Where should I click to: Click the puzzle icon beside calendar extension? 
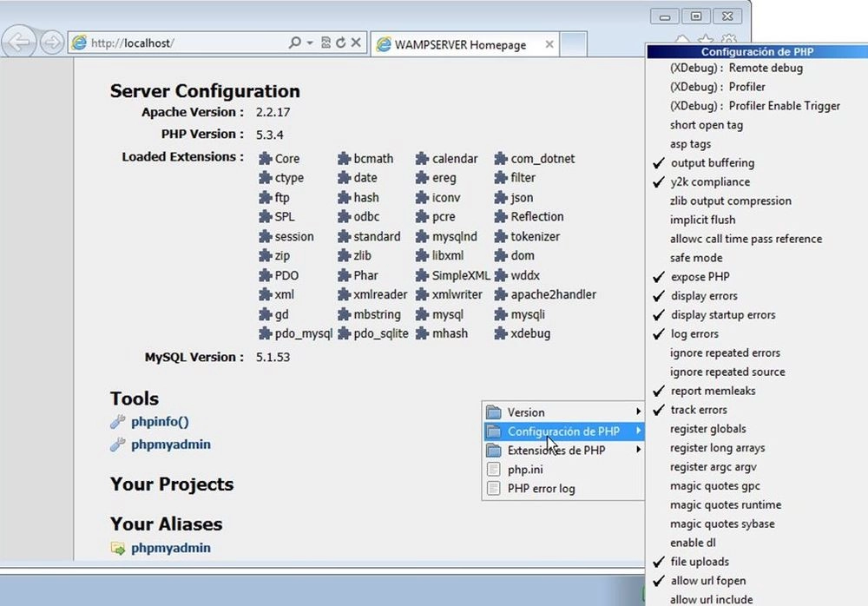(x=423, y=158)
